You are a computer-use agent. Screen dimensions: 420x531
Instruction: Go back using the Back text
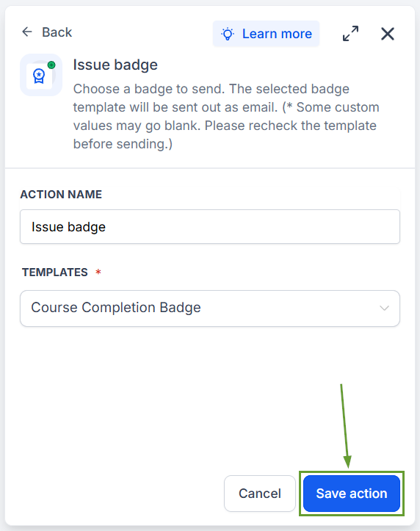pos(57,32)
